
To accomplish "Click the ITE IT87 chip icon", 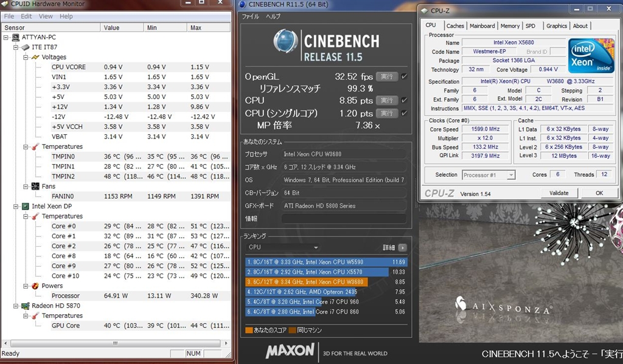I will click(26, 47).
